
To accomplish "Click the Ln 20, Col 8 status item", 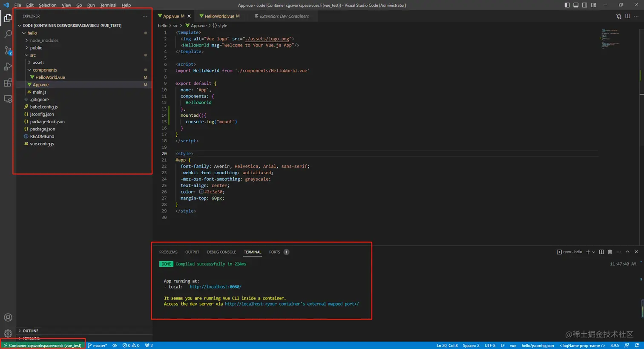I will point(447,345).
